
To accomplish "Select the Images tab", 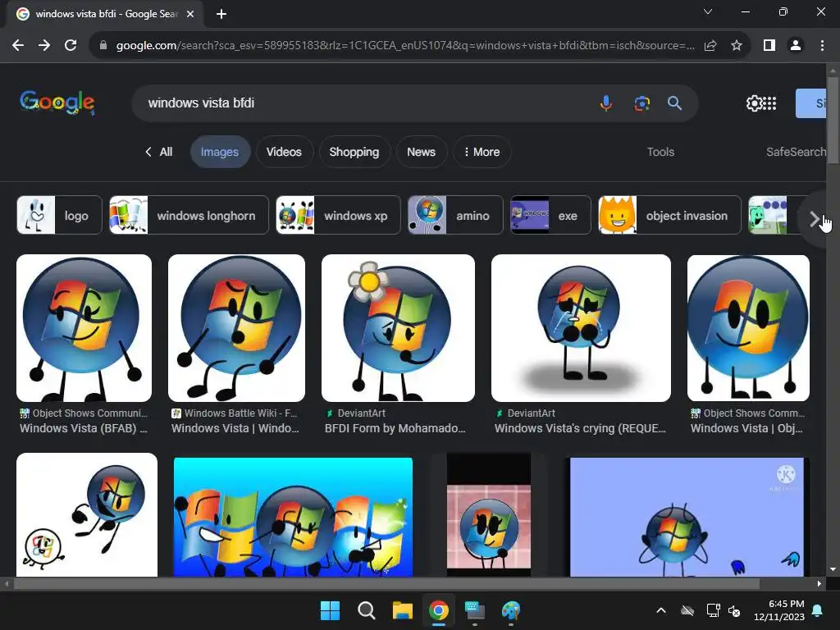I will click(220, 152).
